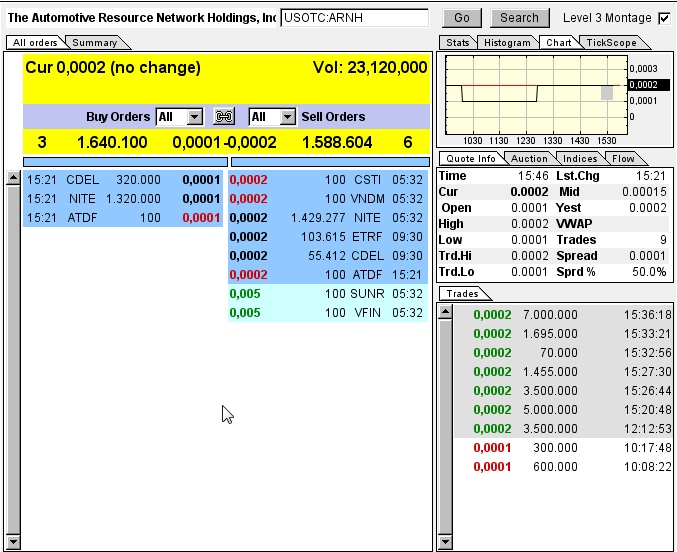Screen dimensions: 677x552
Task: Select the Stats tab
Action: coord(458,43)
